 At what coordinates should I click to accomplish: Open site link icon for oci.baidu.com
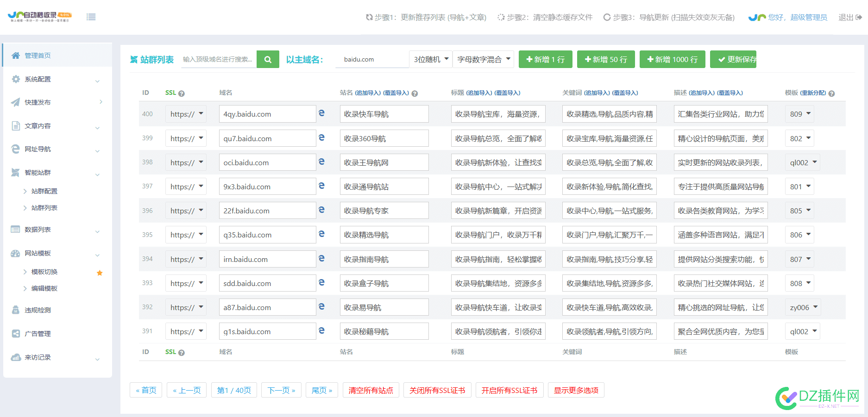(x=321, y=162)
